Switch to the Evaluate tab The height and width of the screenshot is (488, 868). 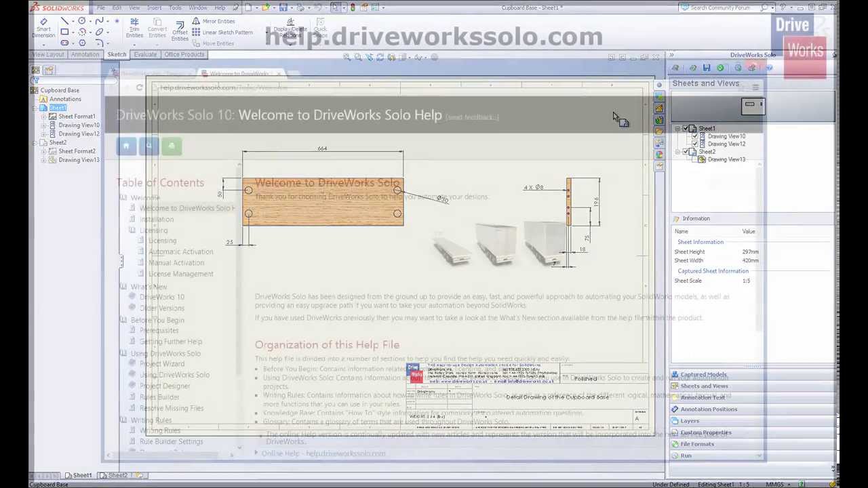pos(145,54)
